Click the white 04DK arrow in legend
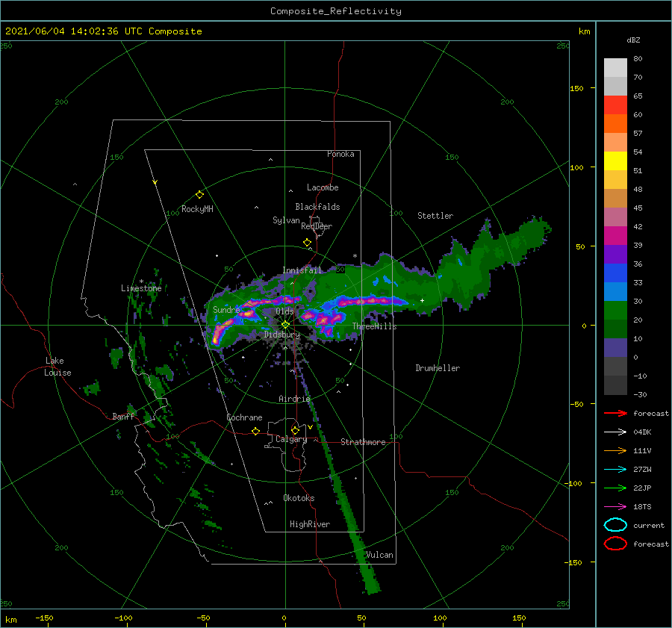 (615, 432)
